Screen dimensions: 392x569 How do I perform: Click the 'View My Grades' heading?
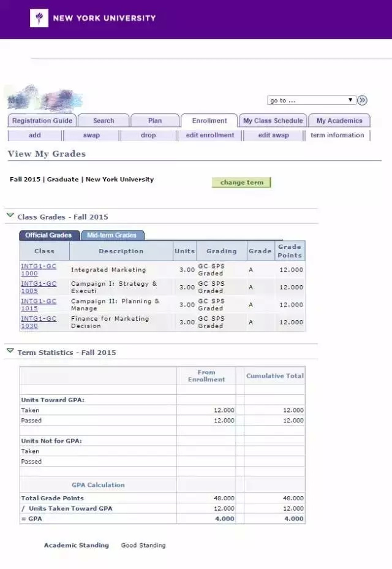pyautogui.click(x=47, y=153)
